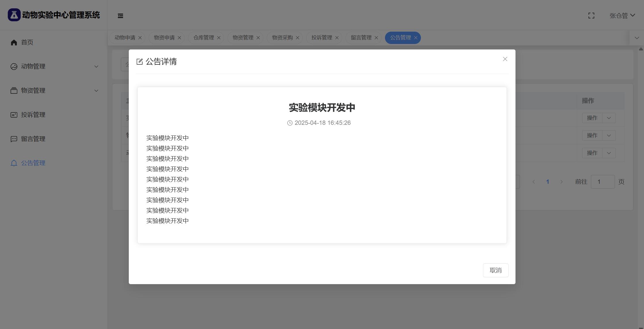This screenshot has width=644, height=329.
Task: Expand the 物资管理 sidebar submenu
Action: [96, 91]
